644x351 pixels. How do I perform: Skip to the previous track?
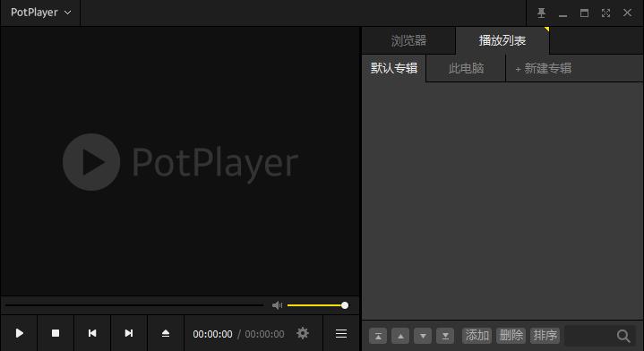click(x=92, y=333)
